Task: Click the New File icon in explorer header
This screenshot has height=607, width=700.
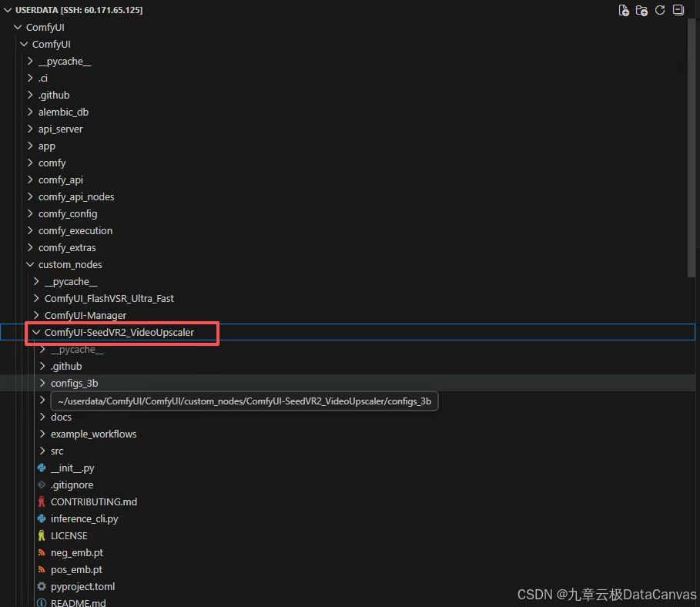Action: [624, 10]
